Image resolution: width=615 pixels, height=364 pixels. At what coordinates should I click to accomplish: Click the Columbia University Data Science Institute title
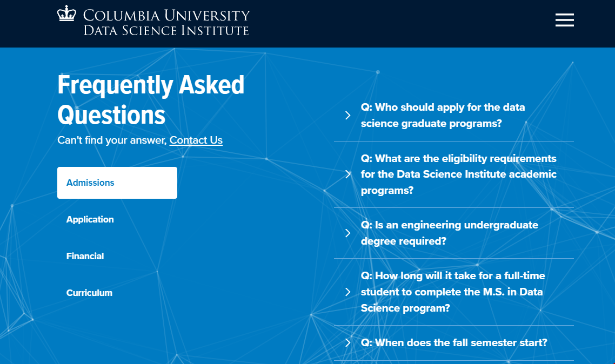166,22
